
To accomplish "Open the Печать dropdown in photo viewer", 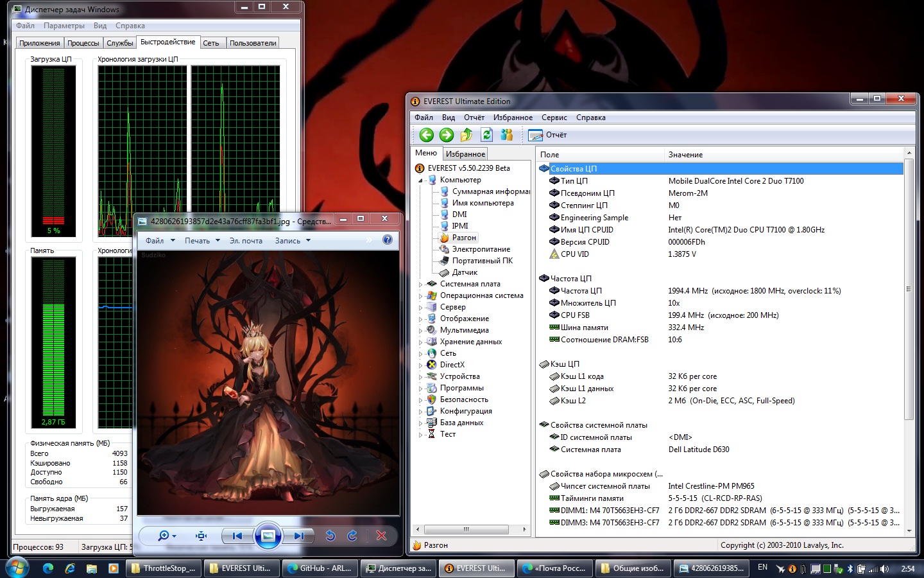I will pos(202,241).
